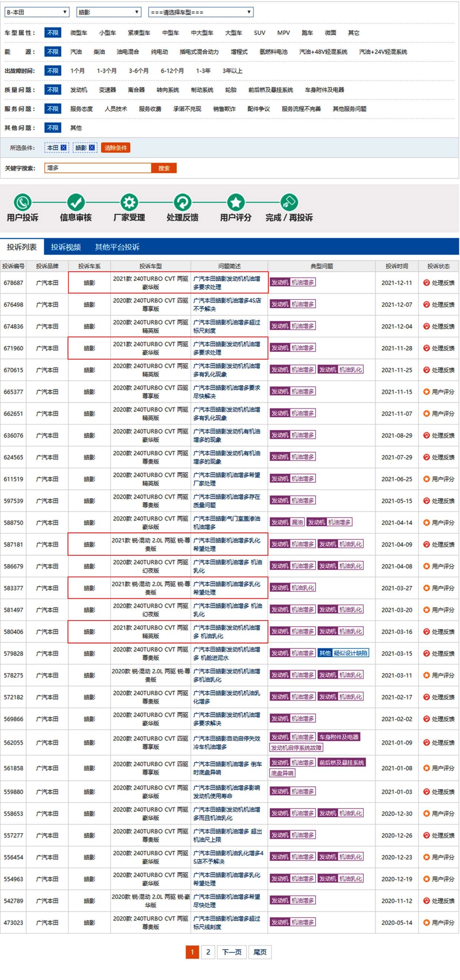This screenshot has width=460, height=980.
Task: Click the 下一页 pagination button
Action: click(231, 952)
